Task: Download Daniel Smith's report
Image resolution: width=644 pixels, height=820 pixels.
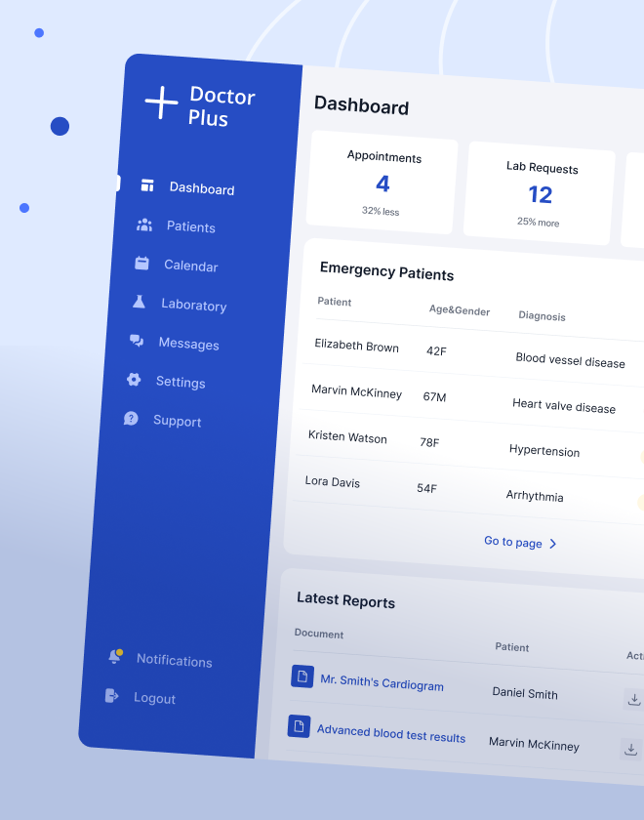Action: (633, 699)
